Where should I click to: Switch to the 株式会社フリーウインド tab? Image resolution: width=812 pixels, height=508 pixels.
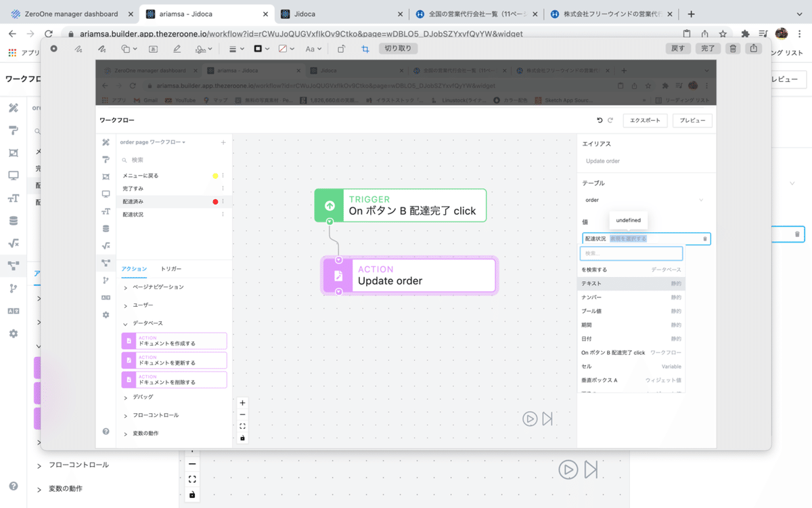tap(612, 14)
